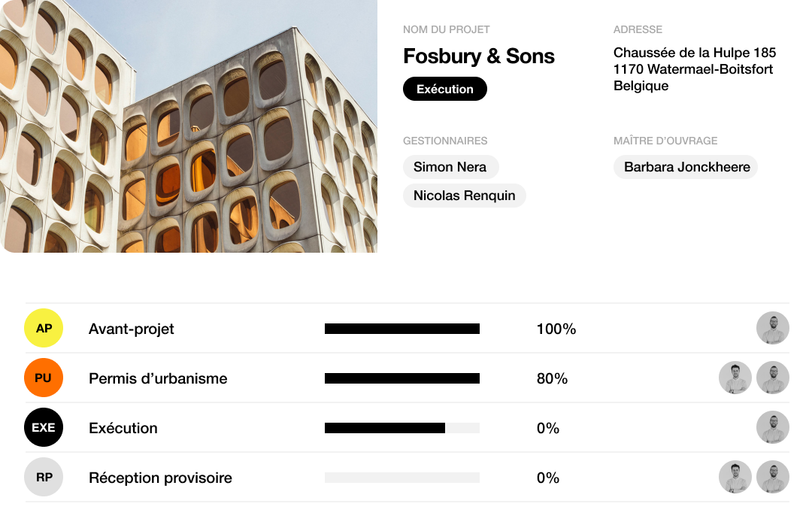This screenshot has height=528, width=812.
Task: Click the Permis d'urbanisme 80% progress bar
Action: 404,378
